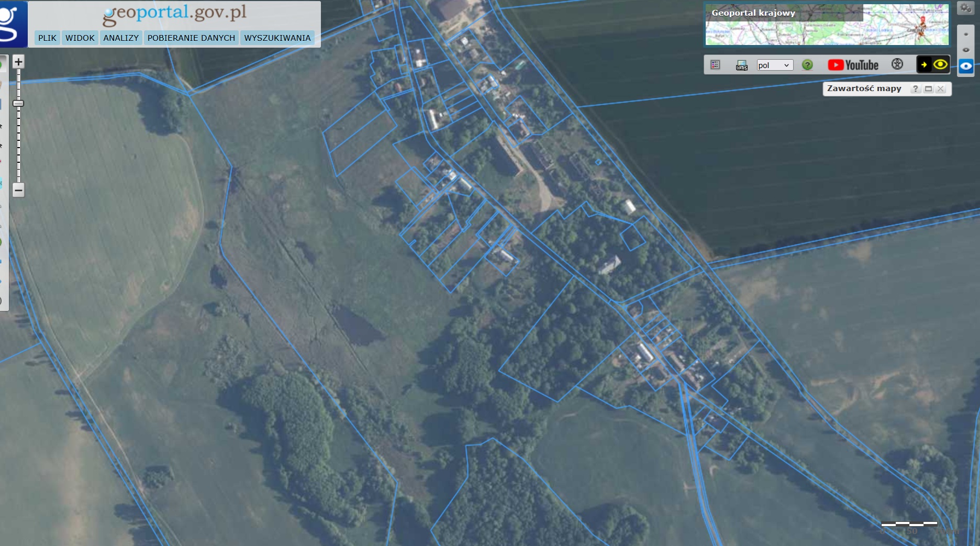Maximize the Zawartość mapy panel
This screenshot has width=980, height=546.
[x=928, y=89]
